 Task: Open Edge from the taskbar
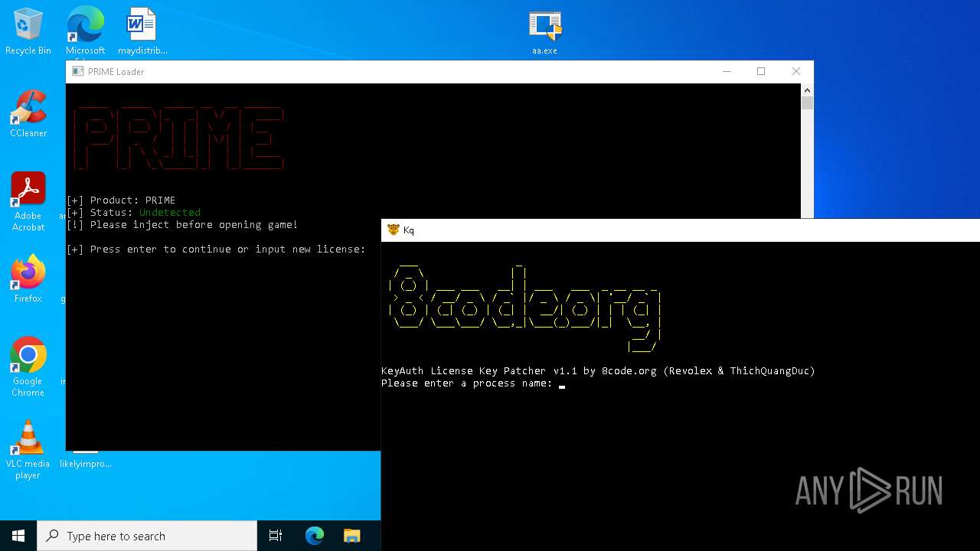pos(315,536)
